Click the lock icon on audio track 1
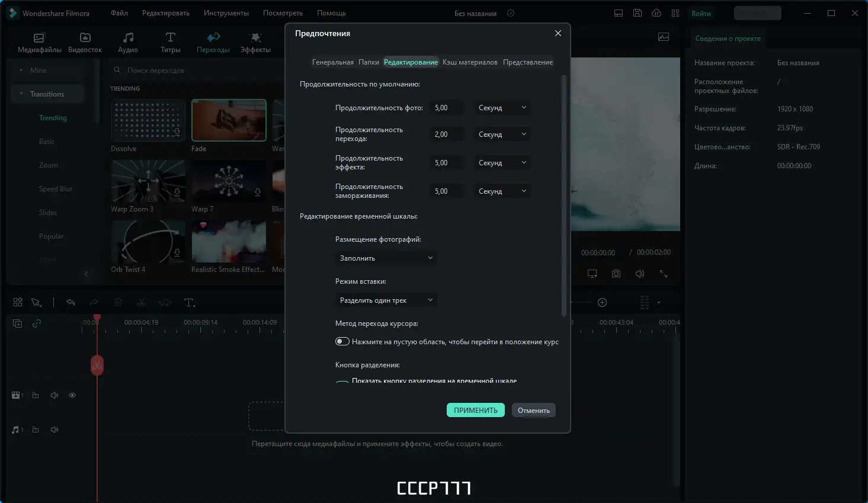Viewport: 868px width, 503px height. 36,430
